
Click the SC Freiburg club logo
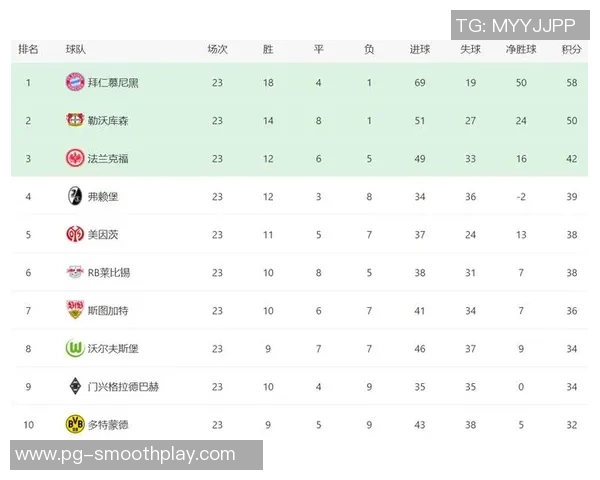click(x=74, y=196)
